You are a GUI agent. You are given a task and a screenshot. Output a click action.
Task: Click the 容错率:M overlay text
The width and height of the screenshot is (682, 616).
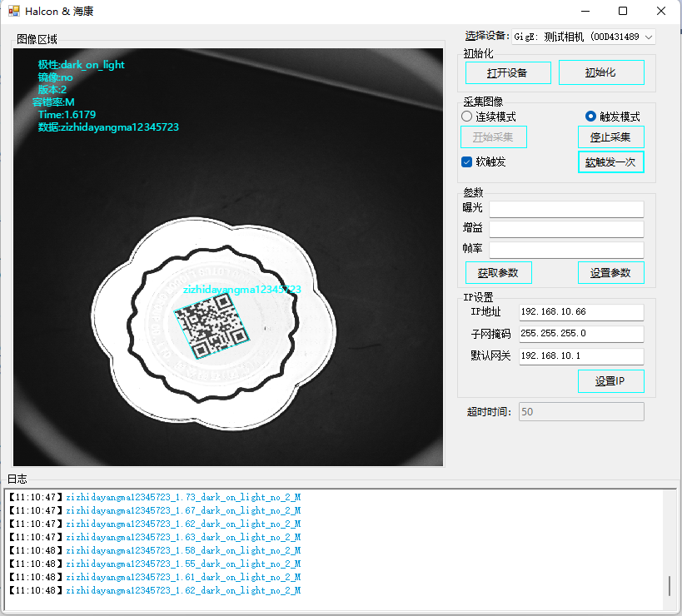pyautogui.click(x=53, y=102)
